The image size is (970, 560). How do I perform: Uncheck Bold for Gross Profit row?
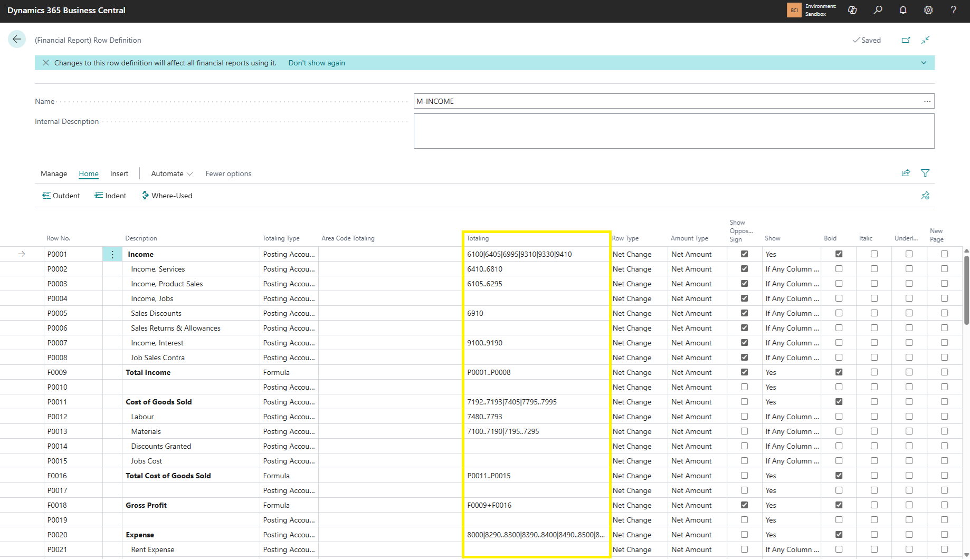point(839,505)
